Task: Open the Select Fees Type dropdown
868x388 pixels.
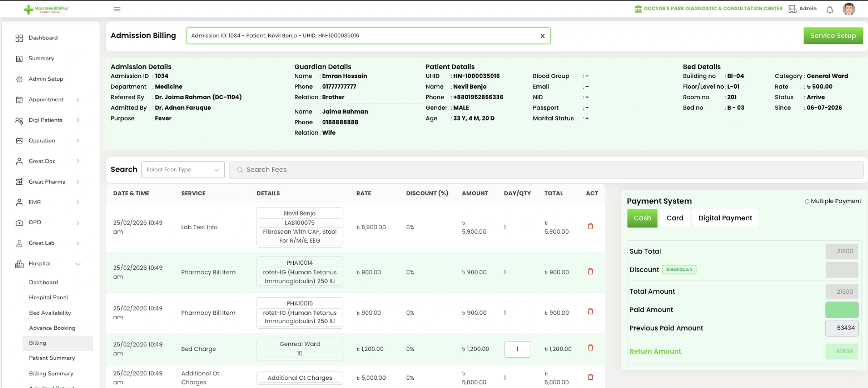Action: 183,170
